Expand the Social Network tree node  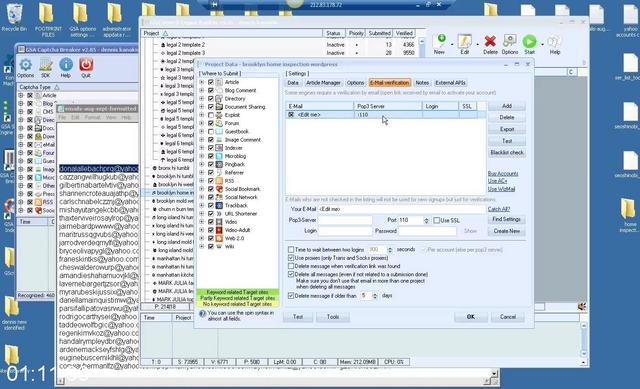point(202,197)
